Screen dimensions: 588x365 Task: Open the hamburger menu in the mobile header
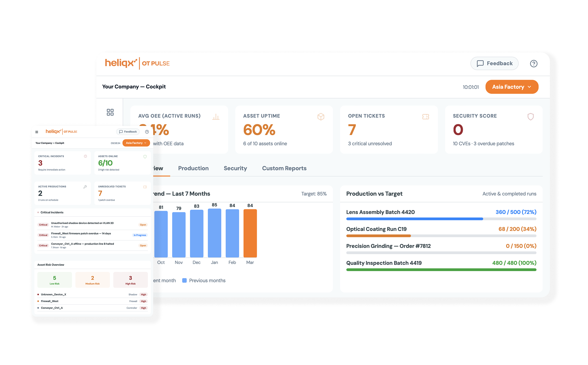(x=37, y=131)
